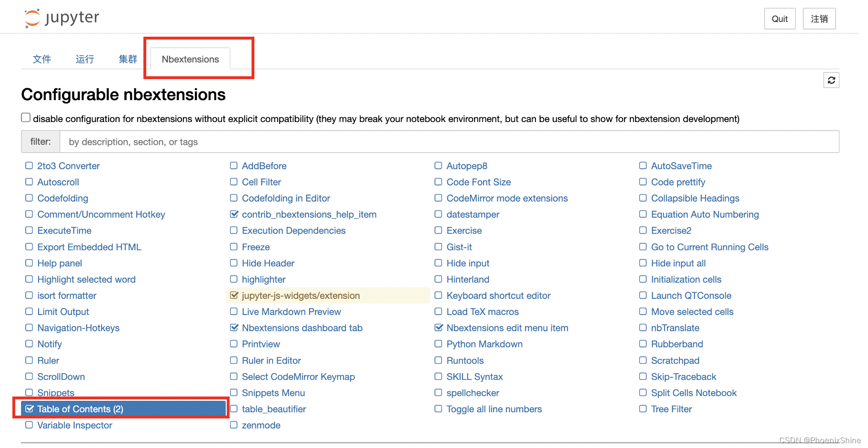Open the 集群 tab
868x448 pixels.
[128, 59]
